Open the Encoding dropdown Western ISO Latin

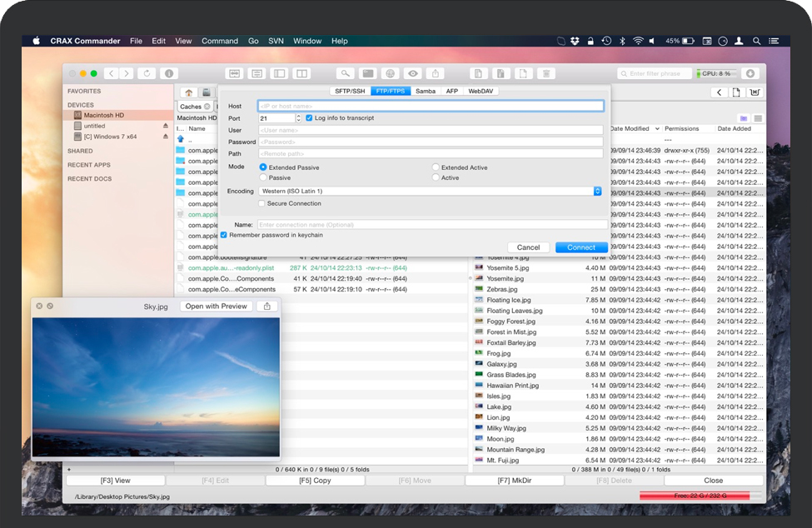point(430,191)
